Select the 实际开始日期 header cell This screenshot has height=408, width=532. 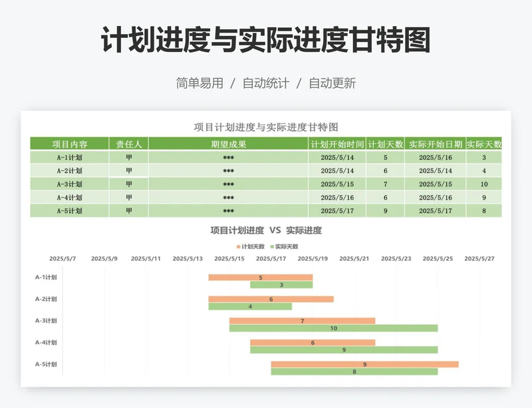tap(436, 144)
